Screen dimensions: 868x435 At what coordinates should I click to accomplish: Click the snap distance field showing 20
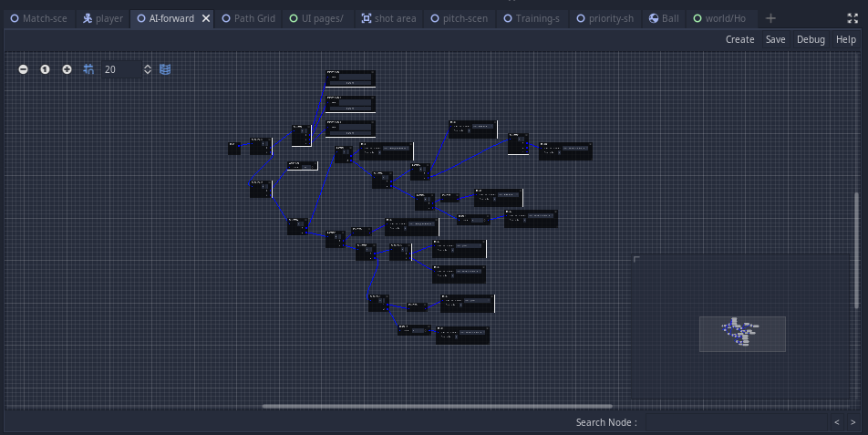121,69
